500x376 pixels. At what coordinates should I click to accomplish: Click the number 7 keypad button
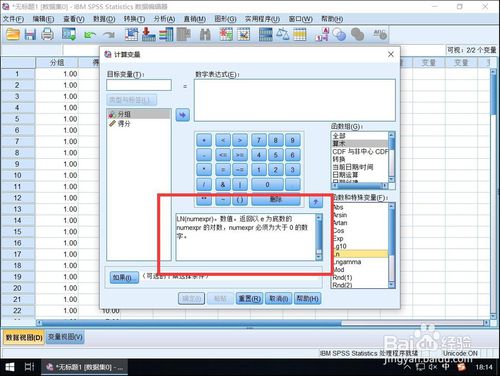(259, 140)
